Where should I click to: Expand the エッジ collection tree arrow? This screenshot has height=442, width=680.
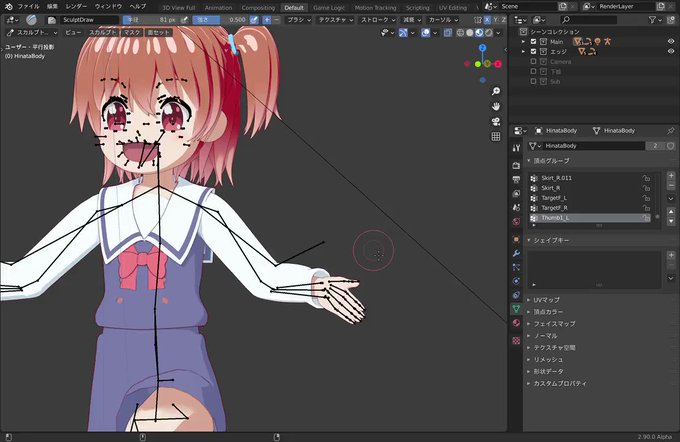pyautogui.click(x=523, y=52)
